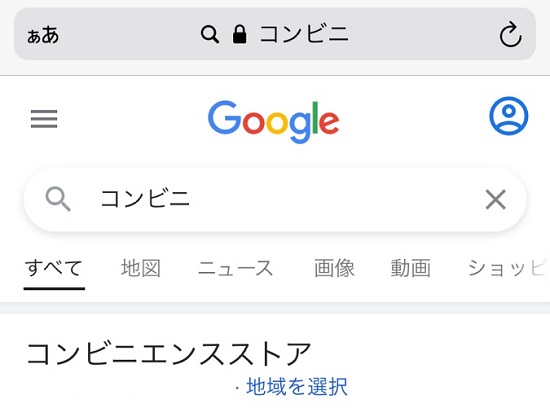Clear the search query with X
This screenshot has width=550, height=417.
click(x=495, y=199)
